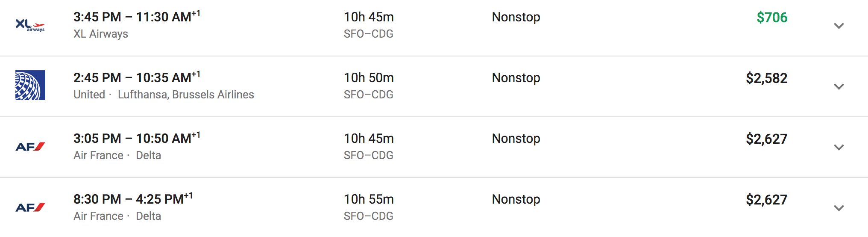This screenshot has width=868, height=237.
Task: Click the United Airlines globe logo
Action: 30,85
